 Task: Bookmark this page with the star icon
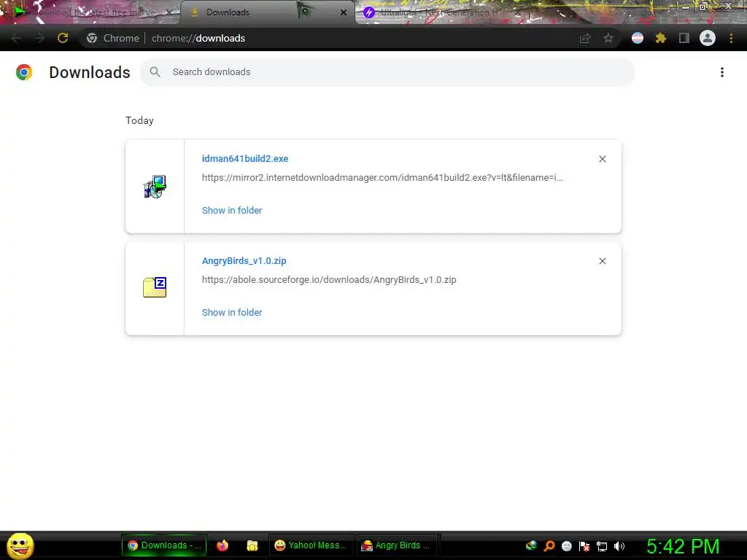608,38
